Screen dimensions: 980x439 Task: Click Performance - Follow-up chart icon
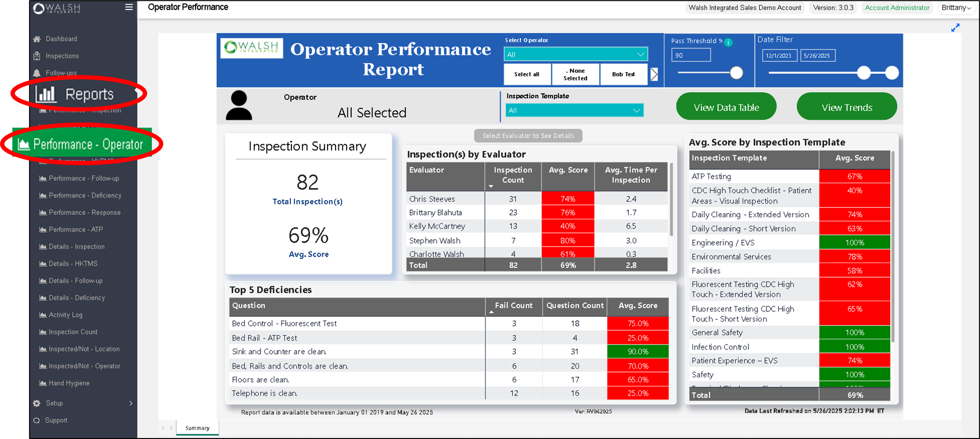[43, 178]
